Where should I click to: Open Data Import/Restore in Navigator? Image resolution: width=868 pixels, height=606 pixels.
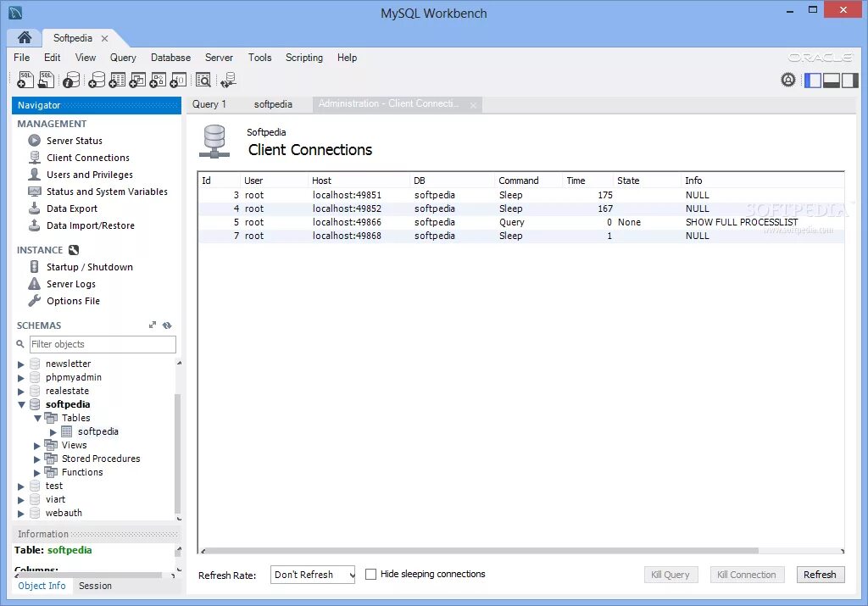(x=90, y=225)
